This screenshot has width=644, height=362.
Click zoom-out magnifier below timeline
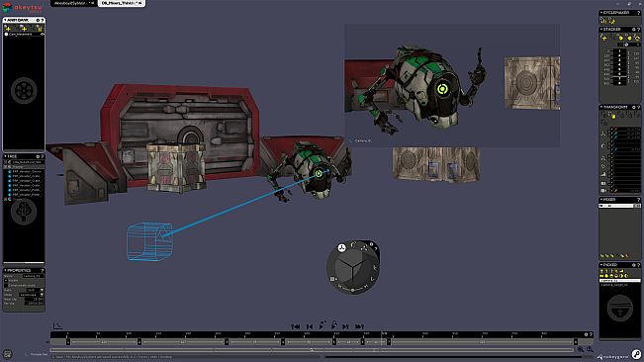click(x=581, y=349)
